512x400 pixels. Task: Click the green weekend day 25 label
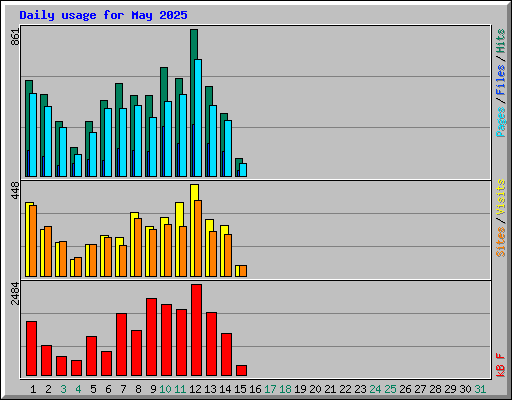(x=390, y=389)
